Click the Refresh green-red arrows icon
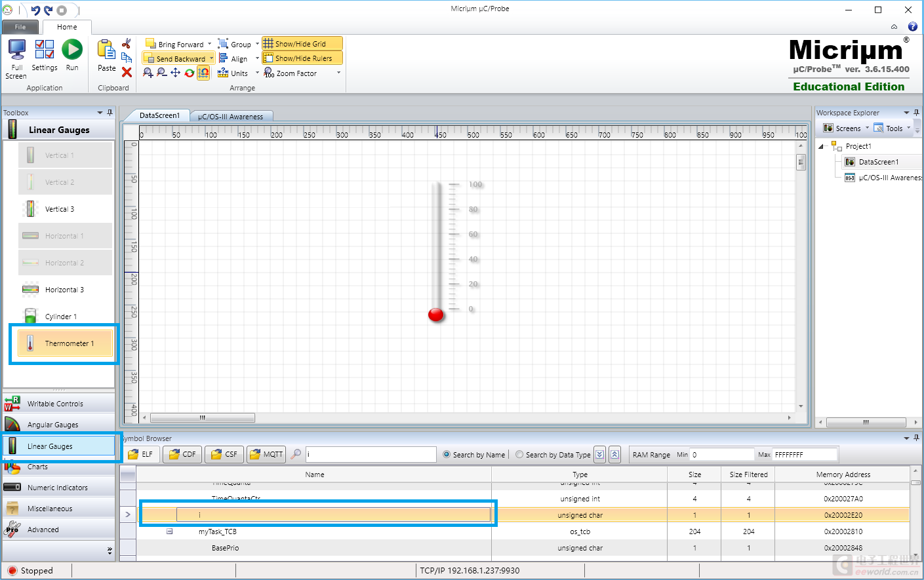Viewport: 924px width, 580px height. point(189,73)
